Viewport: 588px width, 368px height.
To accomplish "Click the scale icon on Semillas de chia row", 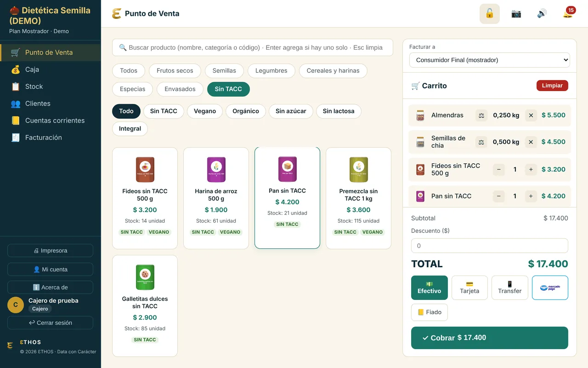I will (x=481, y=142).
